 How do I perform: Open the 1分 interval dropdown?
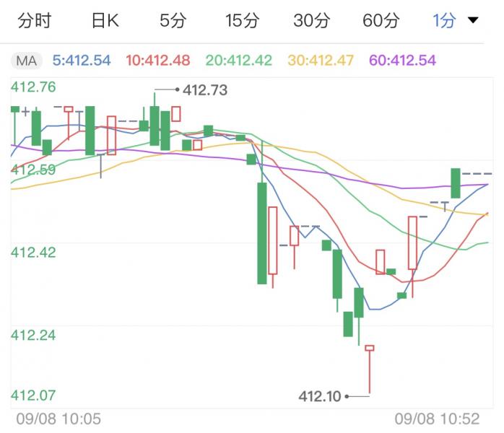444,21
